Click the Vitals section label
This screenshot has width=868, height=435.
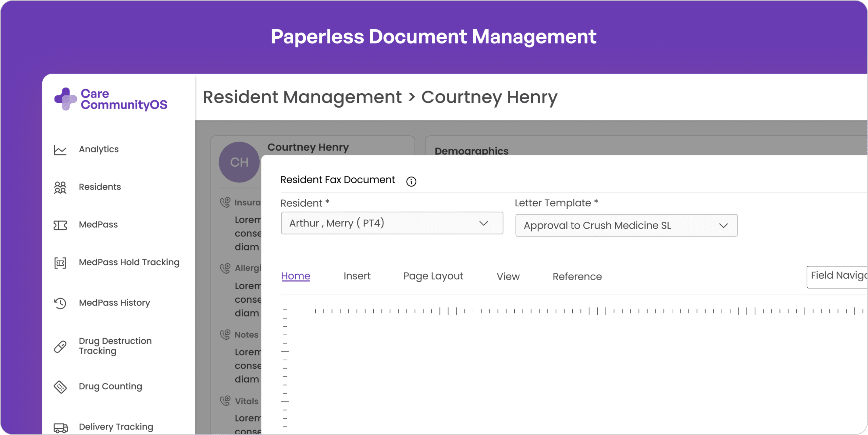(246, 401)
